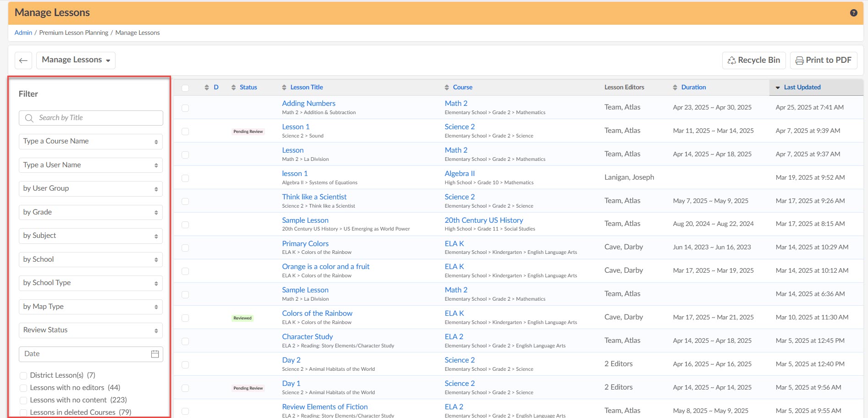Select the Think like a Scientist row checkbox
The height and width of the screenshot is (418, 868).
(x=185, y=202)
